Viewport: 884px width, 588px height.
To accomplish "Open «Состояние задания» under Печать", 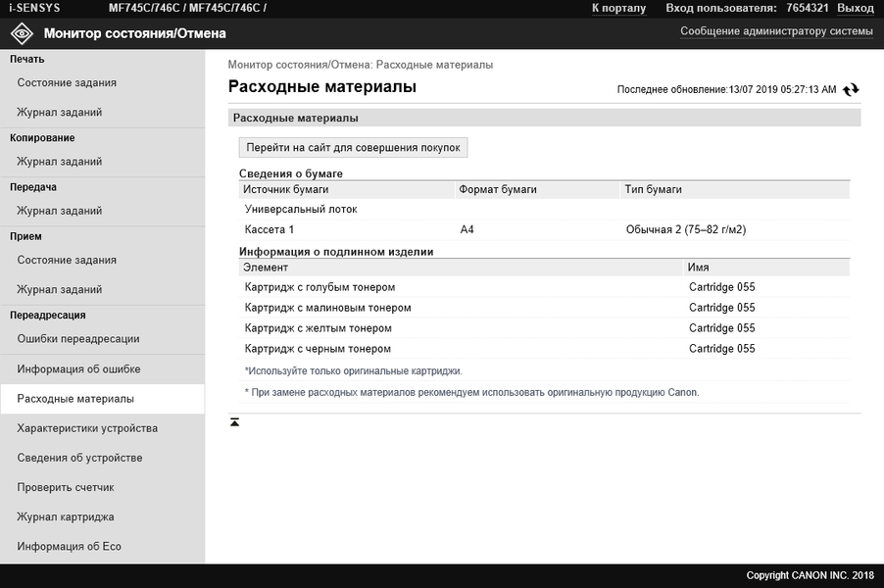I will click(x=67, y=83).
